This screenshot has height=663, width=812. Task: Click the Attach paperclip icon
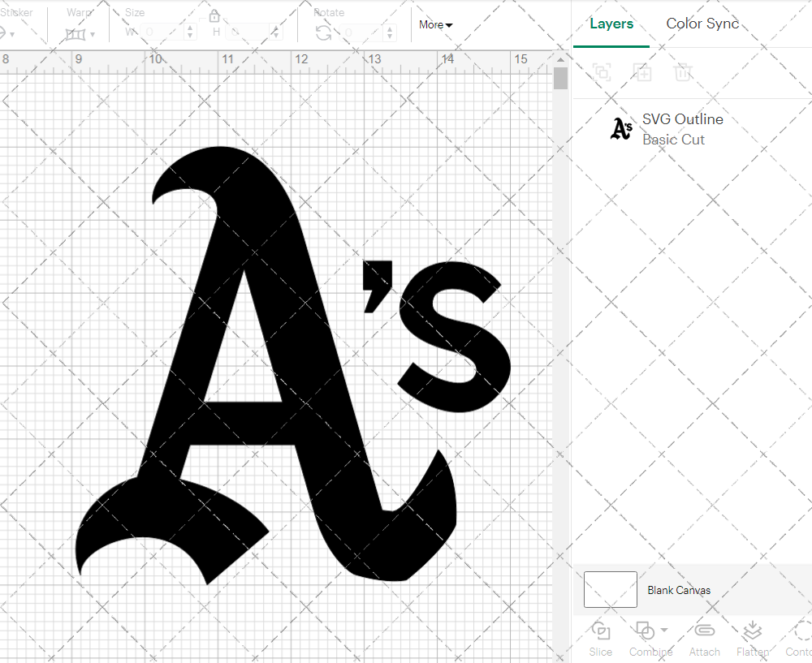(704, 631)
